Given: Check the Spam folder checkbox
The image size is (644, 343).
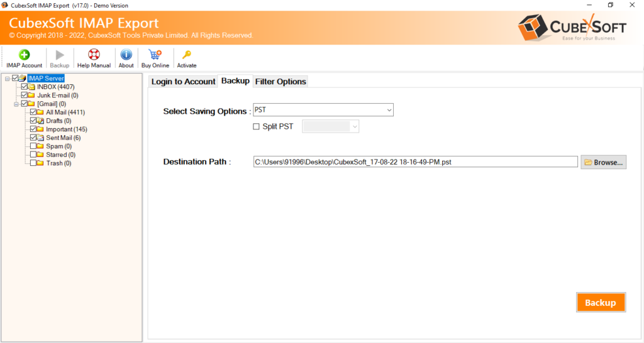Looking at the screenshot, I should [x=33, y=146].
